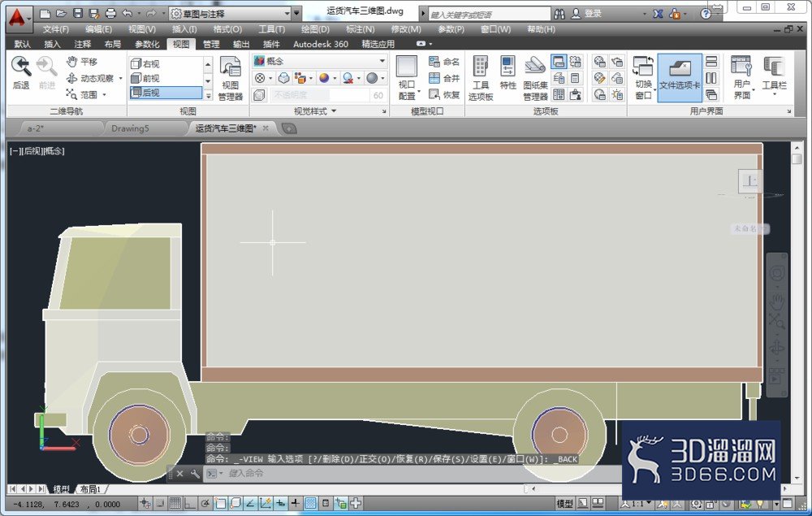This screenshot has width=812, height=516.
Task: Open the 图纸集管理器 sheet set manager
Action: [535, 78]
